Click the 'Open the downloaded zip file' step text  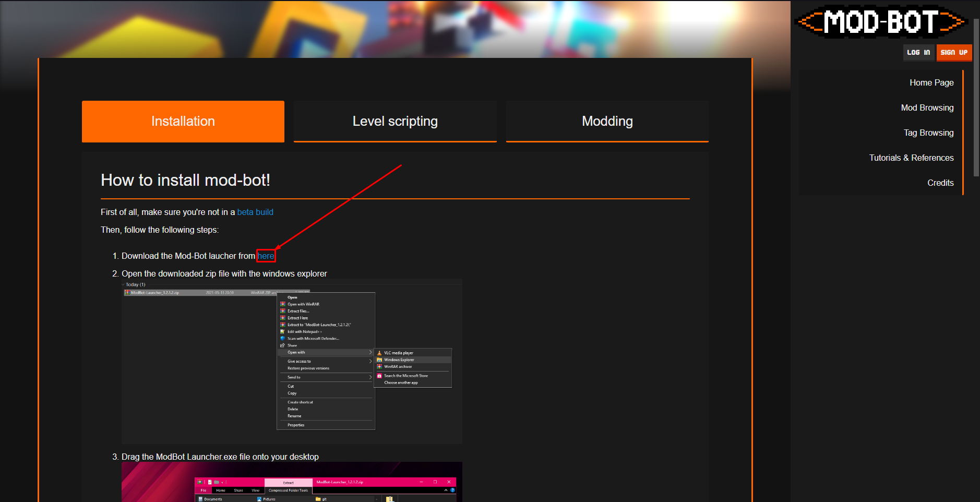[224, 273]
